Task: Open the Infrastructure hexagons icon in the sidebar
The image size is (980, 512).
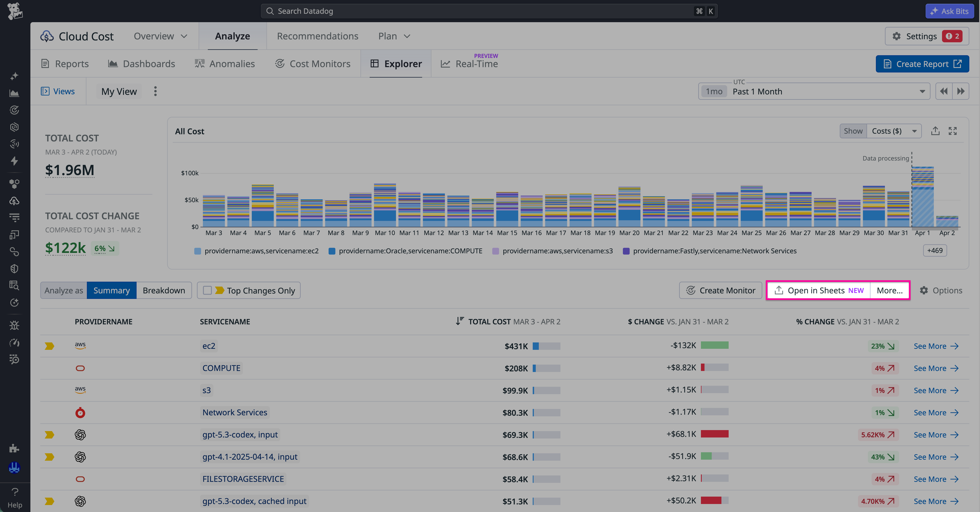Action: pos(14,184)
